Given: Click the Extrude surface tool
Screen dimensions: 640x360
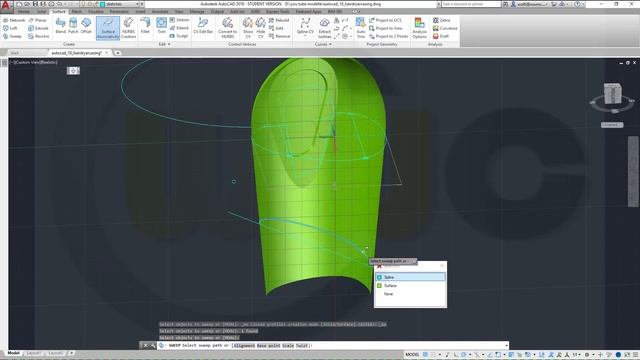Looking at the screenshot, I should 38,28.
